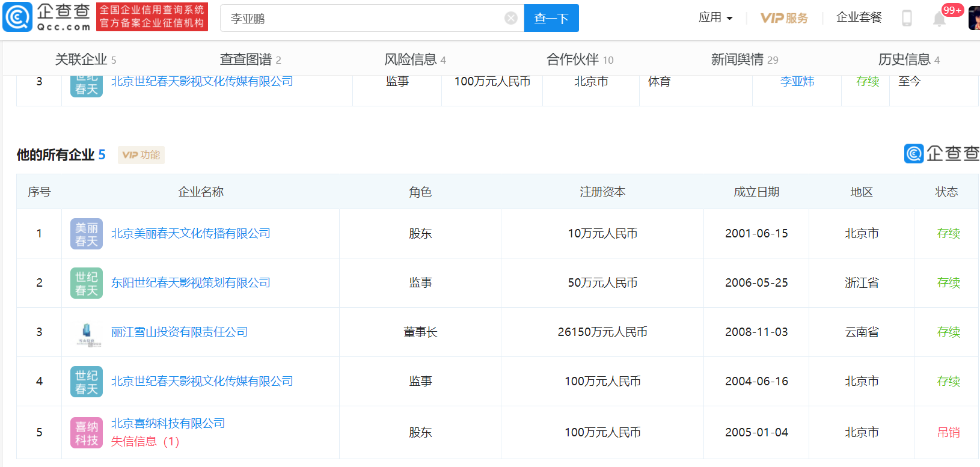Click the 丽江雪山投资 company logo thumbnail
The height and width of the screenshot is (467, 980).
click(x=87, y=332)
